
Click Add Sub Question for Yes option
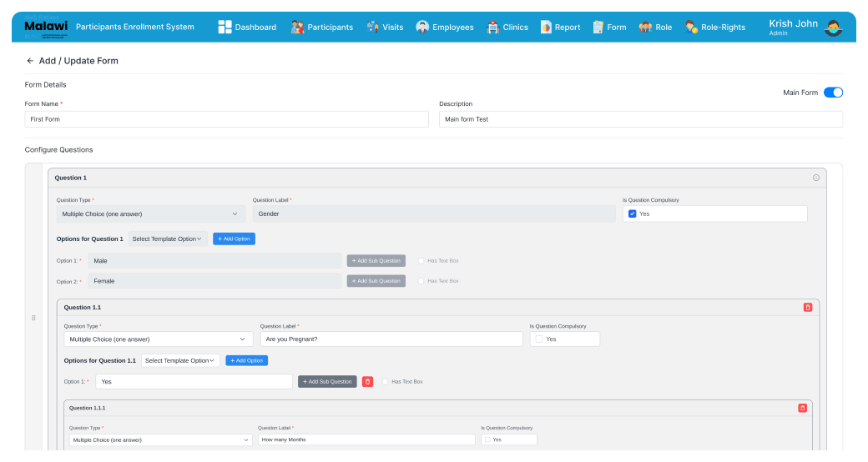pyautogui.click(x=327, y=381)
